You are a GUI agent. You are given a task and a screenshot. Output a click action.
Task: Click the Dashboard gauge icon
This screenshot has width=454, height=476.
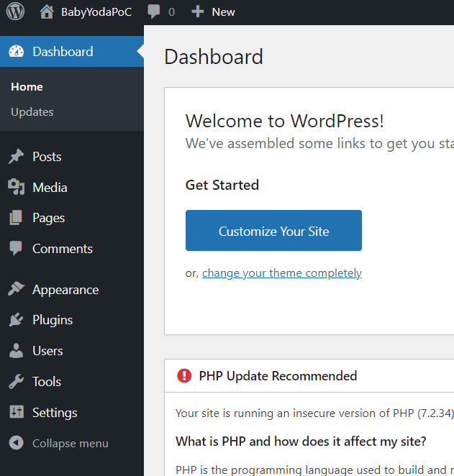(x=16, y=51)
